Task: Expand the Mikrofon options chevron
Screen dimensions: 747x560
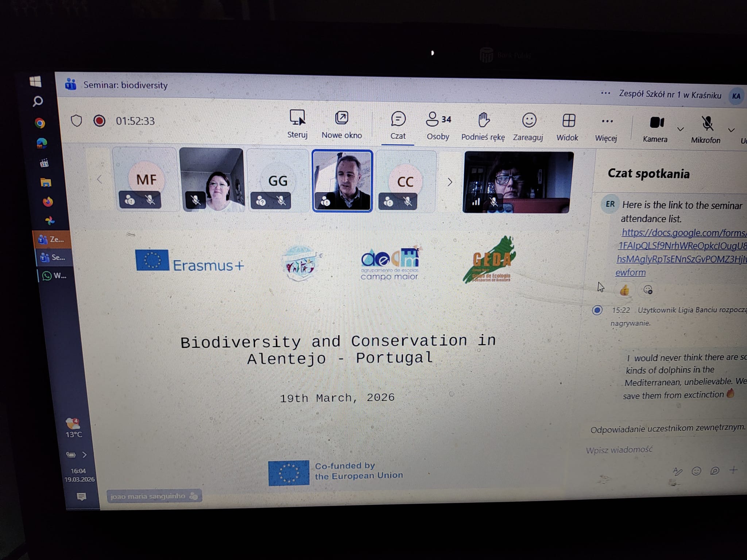Action: [x=731, y=130]
